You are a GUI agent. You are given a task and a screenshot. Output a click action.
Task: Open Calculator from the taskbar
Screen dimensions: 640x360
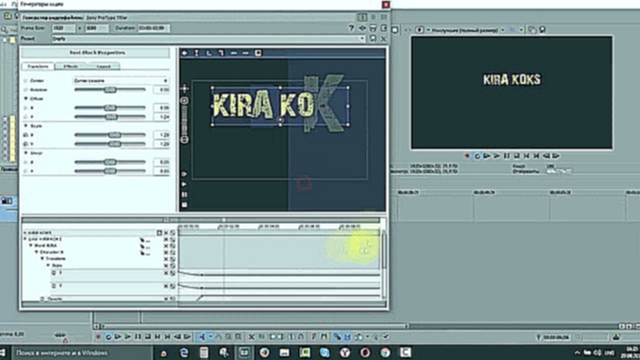(204, 353)
